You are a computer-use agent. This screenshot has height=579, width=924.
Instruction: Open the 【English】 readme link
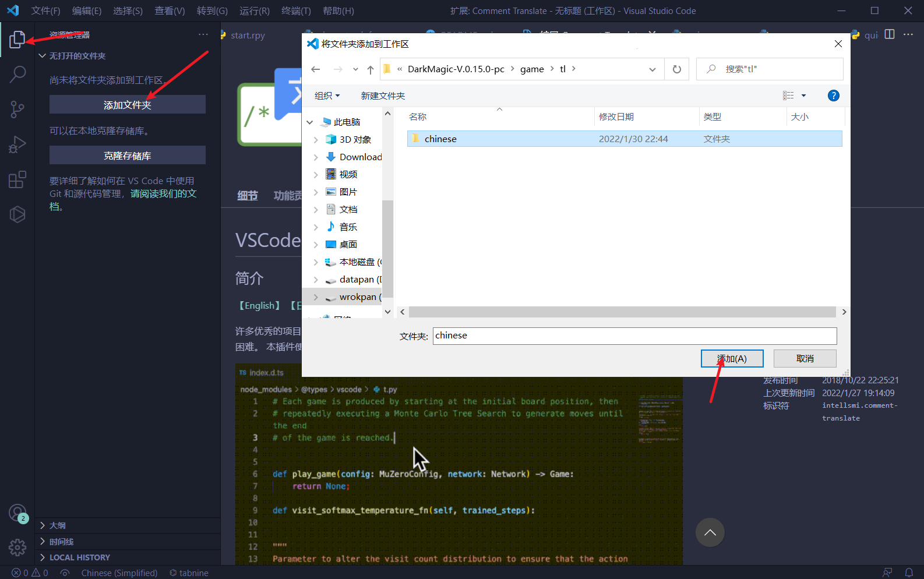pyautogui.click(x=260, y=305)
